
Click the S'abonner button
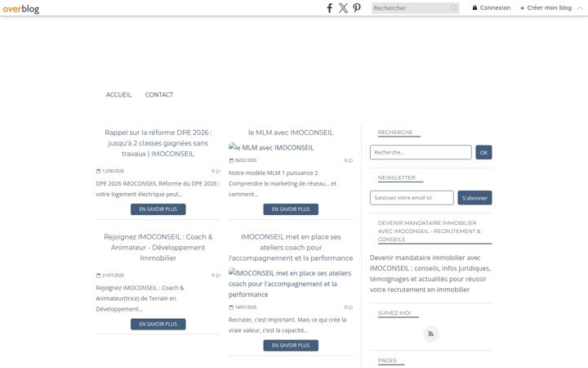pyautogui.click(x=474, y=198)
